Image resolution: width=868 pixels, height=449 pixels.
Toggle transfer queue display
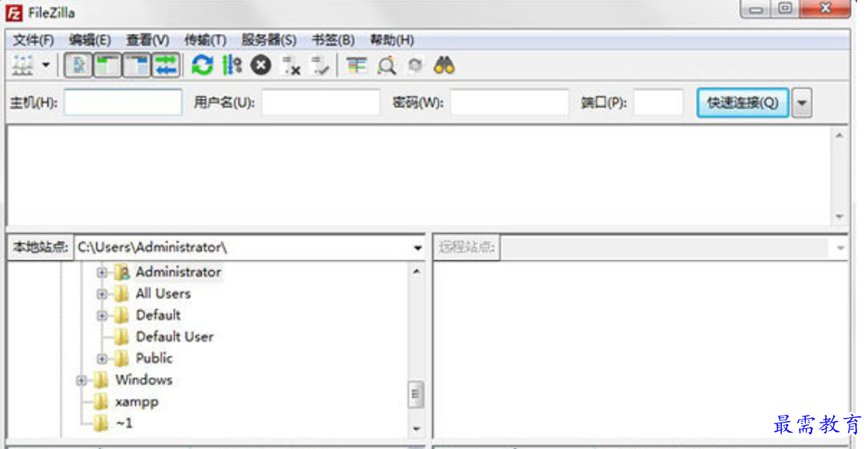(165, 65)
